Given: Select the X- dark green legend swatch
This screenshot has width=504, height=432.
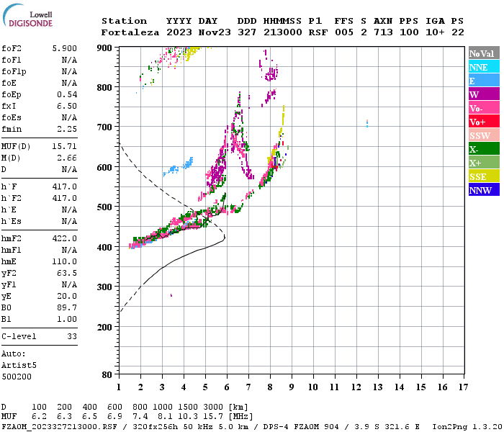Looking at the screenshot, I should click(x=484, y=149).
